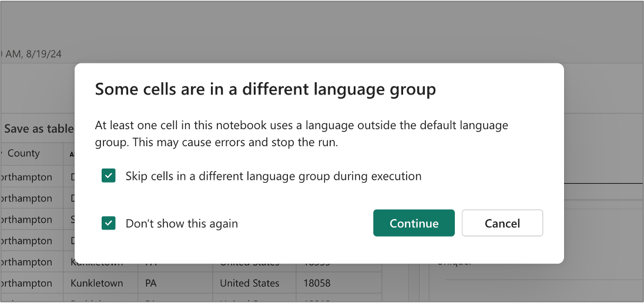Click the text type icon in the second column header

tap(72, 154)
